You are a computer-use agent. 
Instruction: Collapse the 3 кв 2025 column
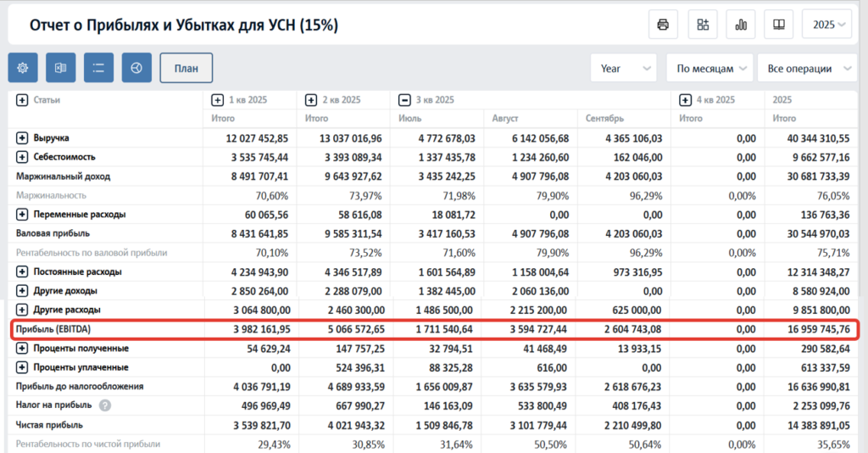405,100
